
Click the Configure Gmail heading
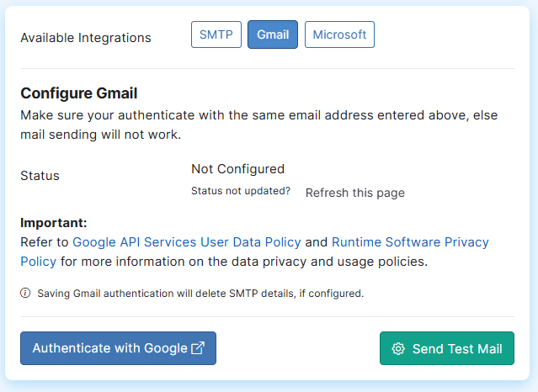tap(79, 93)
